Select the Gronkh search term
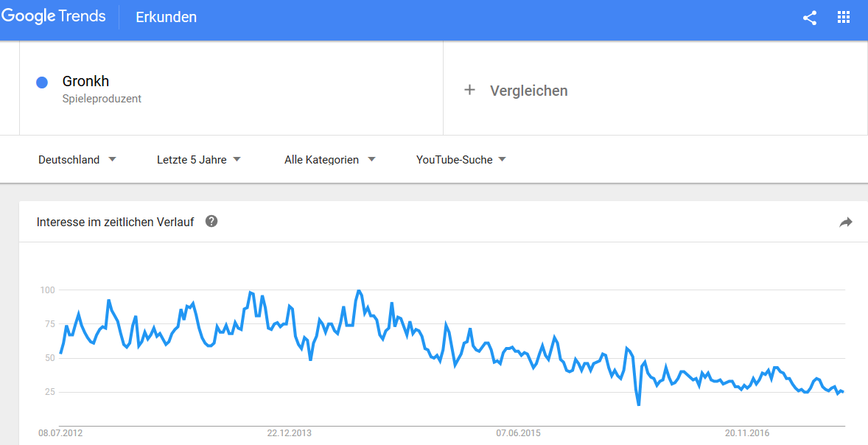 pyautogui.click(x=85, y=81)
